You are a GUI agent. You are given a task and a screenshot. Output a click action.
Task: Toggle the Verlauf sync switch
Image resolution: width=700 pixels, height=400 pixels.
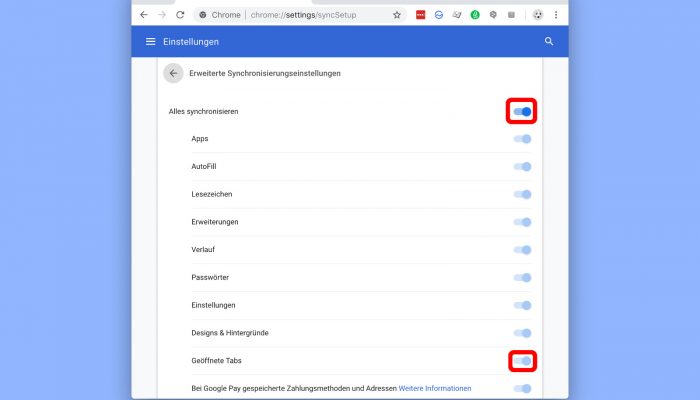(x=522, y=250)
